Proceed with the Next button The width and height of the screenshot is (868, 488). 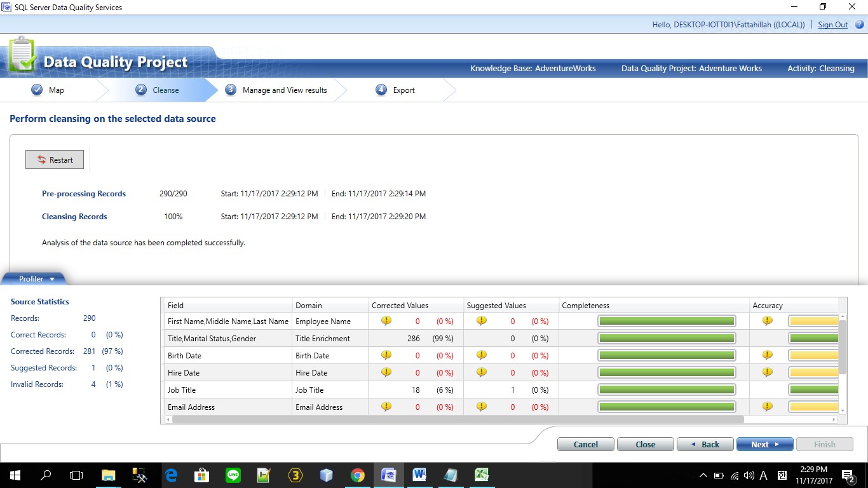(765, 444)
